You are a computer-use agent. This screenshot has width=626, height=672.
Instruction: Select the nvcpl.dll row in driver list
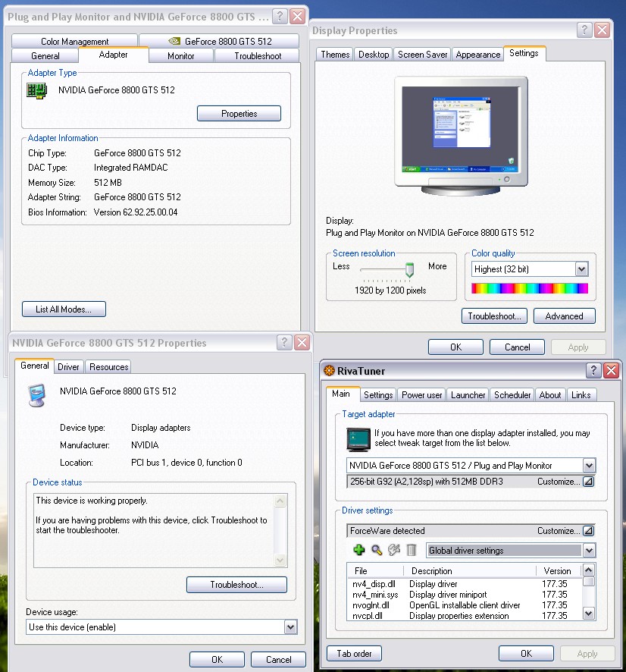[x=465, y=616]
